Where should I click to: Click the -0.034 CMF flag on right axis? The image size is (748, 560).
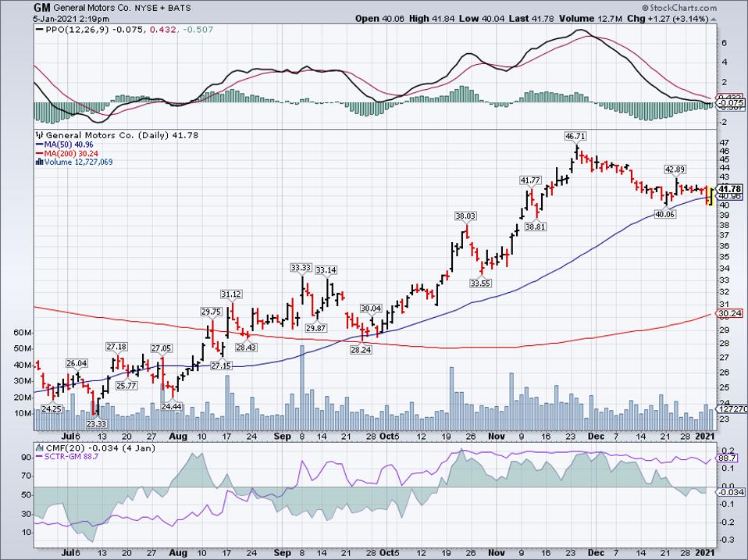point(732,493)
